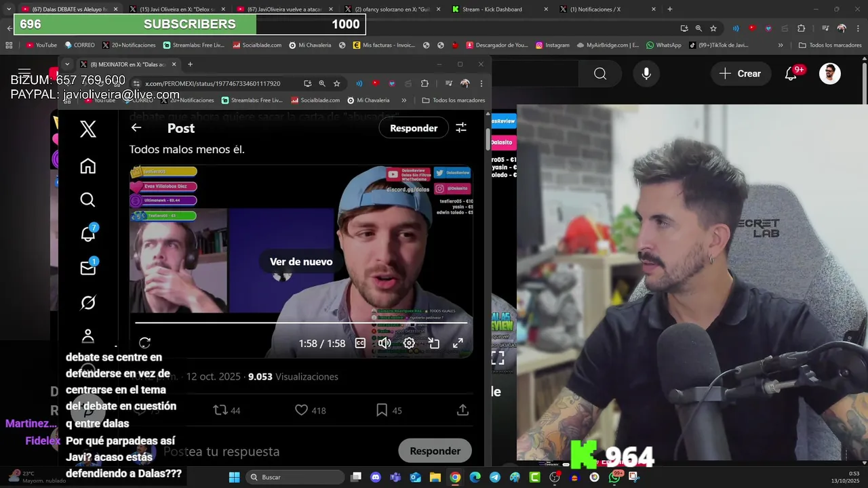This screenshot has width=868, height=488.
Task: Expand hidden bookmarks in X window
Action: [404, 100]
